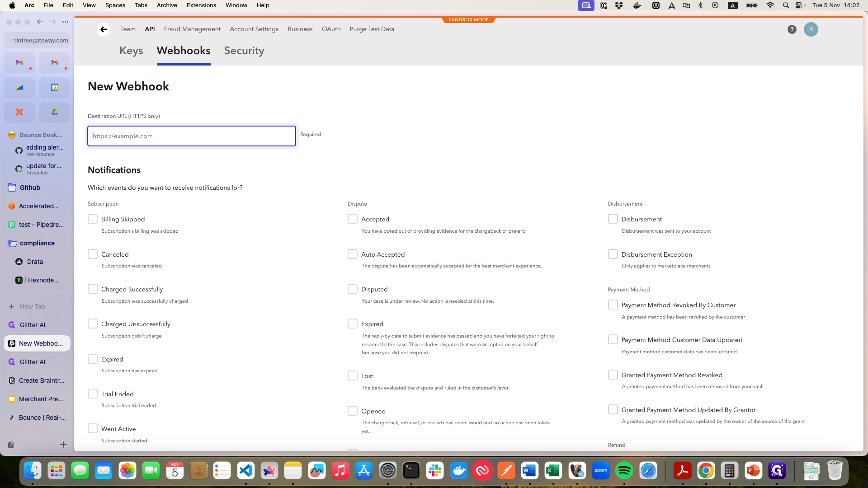The height and width of the screenshot is (488, 868).
Task: Click the back arrow in Braintree header
Action: (104, 29)
